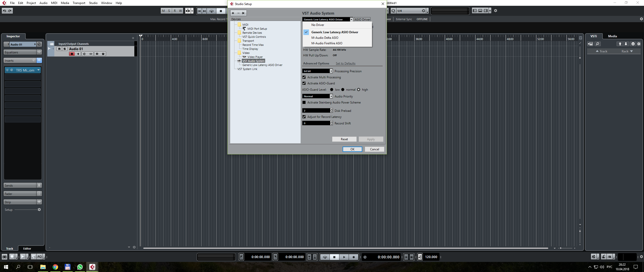Viewport: 644px width, 272px height.
Task: Click the record enable button on Audio 01 track
Action: pyautogui.click(x=72, y=54)
